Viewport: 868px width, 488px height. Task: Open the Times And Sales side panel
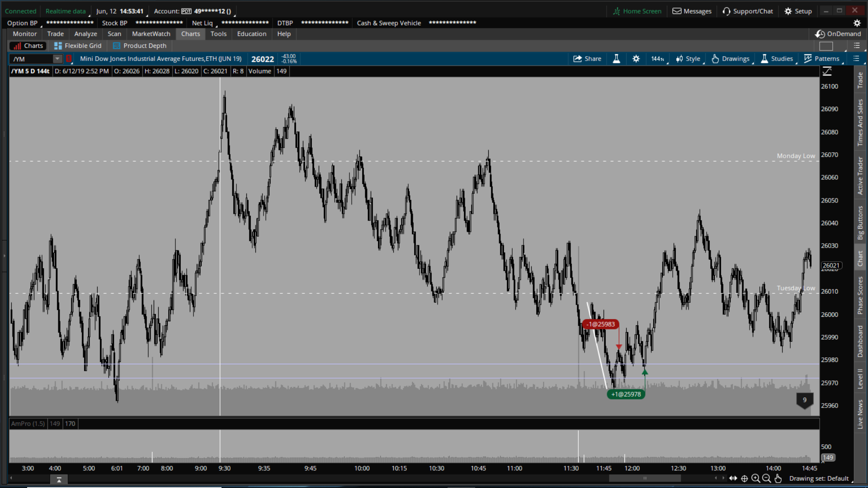click(860, 122)
